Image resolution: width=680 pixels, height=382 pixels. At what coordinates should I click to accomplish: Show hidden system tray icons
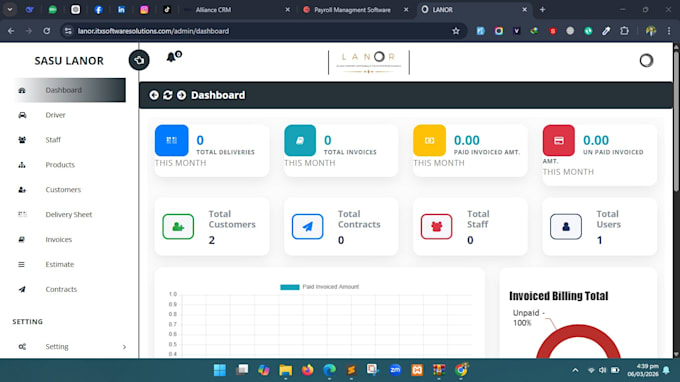tap(575, 370)
